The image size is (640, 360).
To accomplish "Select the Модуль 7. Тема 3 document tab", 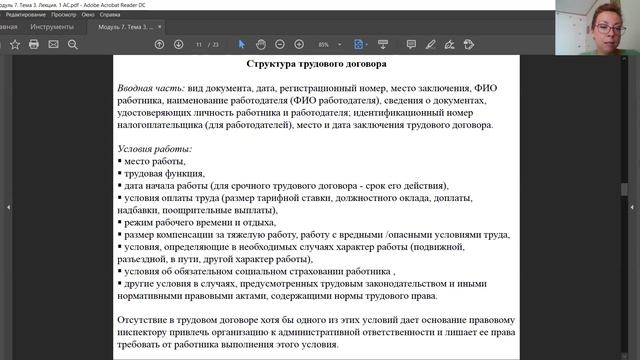I will (x=125, y=27).
